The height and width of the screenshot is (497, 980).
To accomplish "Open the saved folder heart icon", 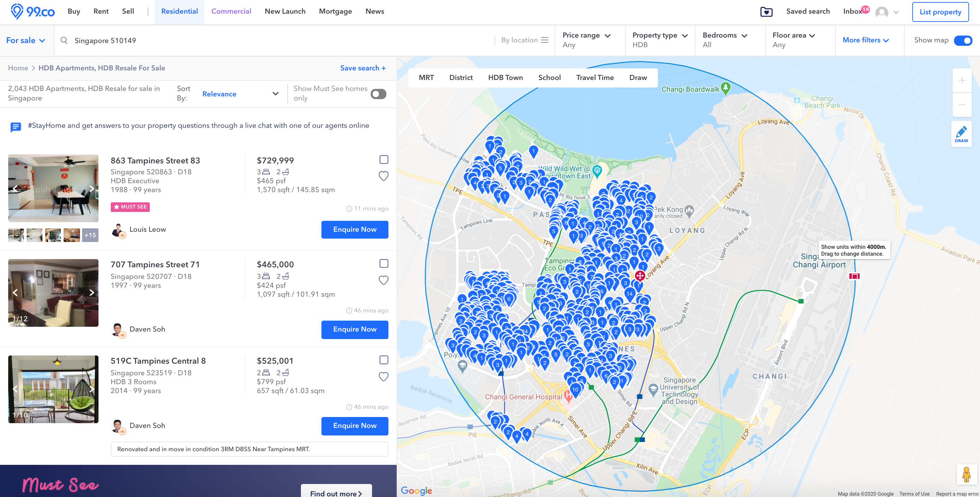I will [x=766, y=12].
